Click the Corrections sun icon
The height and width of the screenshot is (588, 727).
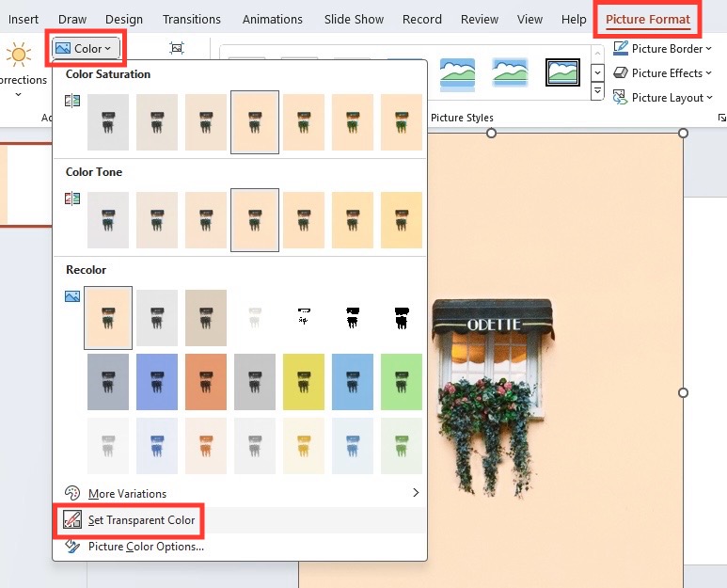(x=19, y=55)
